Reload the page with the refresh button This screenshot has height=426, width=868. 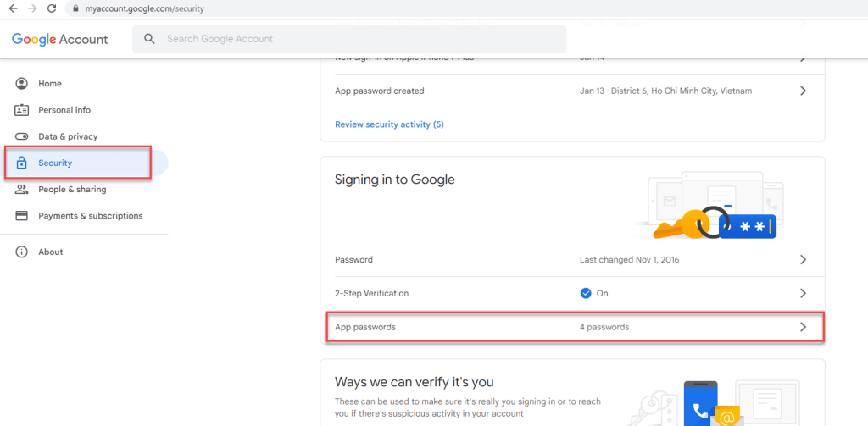click(x=52, y=8)
